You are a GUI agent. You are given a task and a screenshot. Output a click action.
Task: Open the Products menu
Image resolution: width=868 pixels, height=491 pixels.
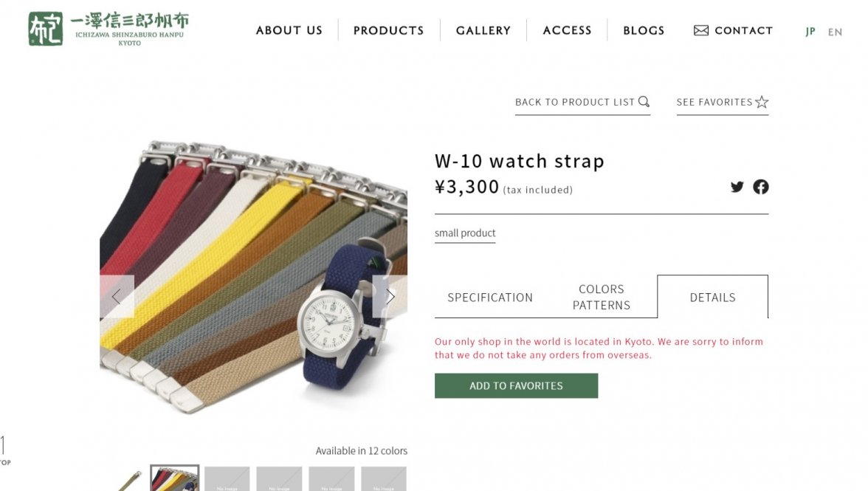tap(388, 30)
